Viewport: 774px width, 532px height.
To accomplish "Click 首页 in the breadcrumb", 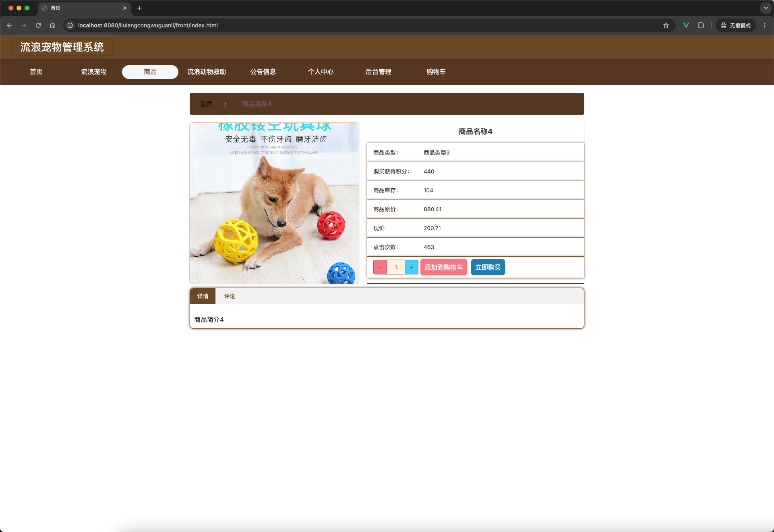I will point(206,104).
